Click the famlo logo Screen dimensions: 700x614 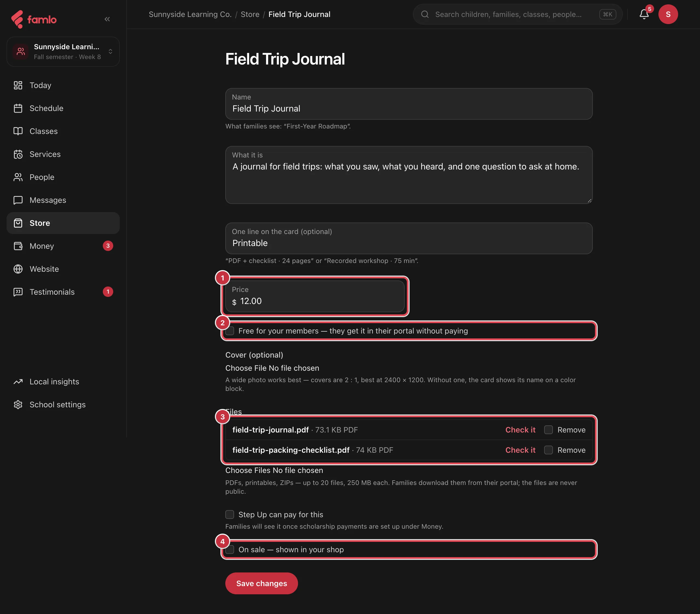pyautogui.click(x=34, y=19)
